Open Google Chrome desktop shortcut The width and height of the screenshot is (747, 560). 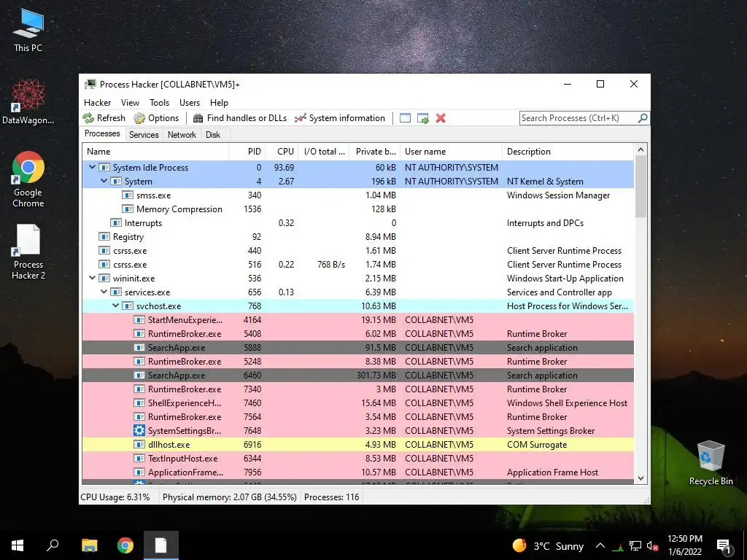pos(28,179)
